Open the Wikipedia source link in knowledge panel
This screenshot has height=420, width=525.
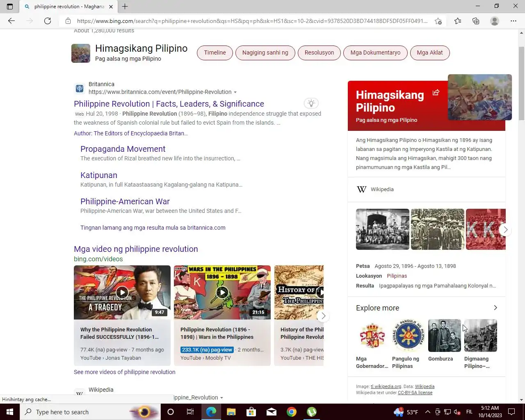(x=382, y=189)
